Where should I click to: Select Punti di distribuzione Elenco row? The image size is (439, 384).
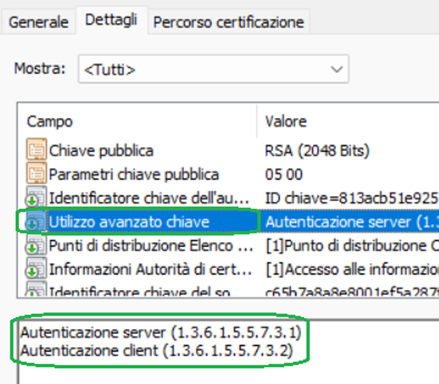coord(228,246)
